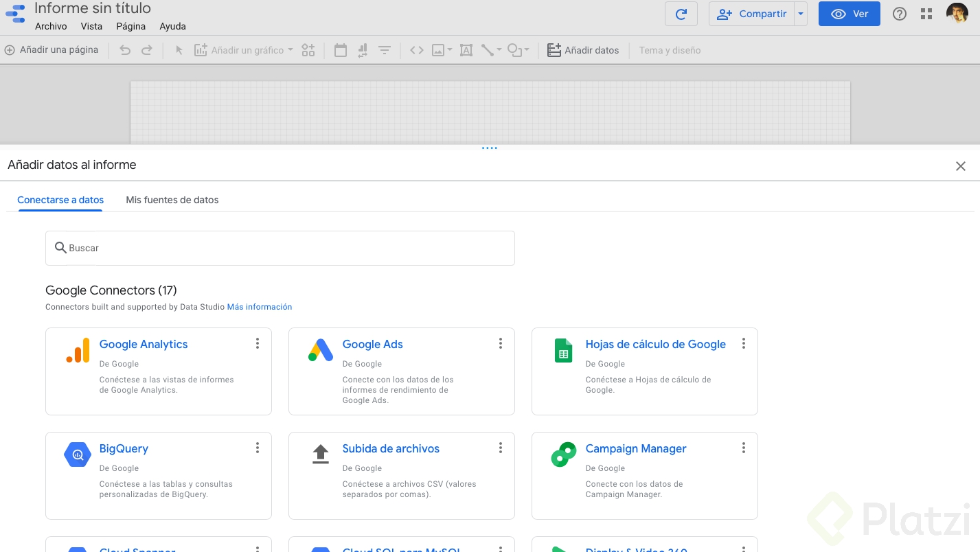Close the Añadir datos panel

(960, 166)
